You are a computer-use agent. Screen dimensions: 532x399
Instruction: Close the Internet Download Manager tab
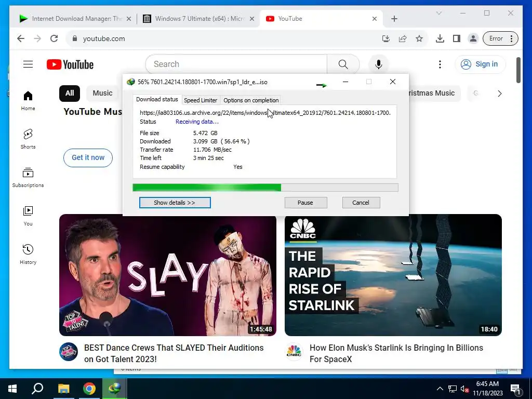pos(129,19)
